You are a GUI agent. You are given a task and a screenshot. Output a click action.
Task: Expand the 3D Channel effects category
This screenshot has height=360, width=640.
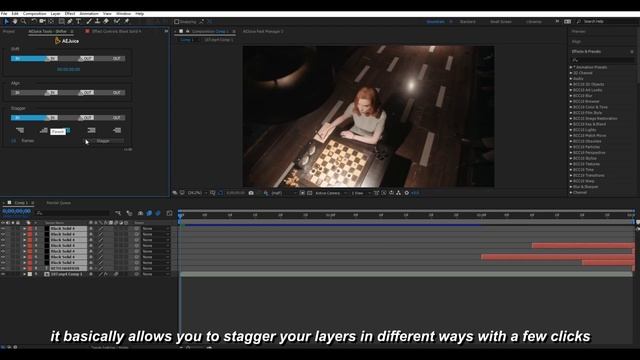click(x=571, y=73)
